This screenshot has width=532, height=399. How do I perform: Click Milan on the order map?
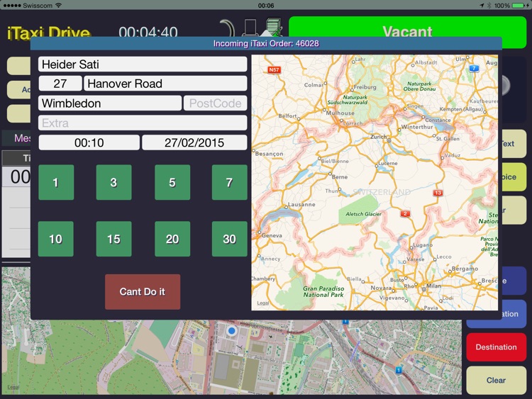433,286
